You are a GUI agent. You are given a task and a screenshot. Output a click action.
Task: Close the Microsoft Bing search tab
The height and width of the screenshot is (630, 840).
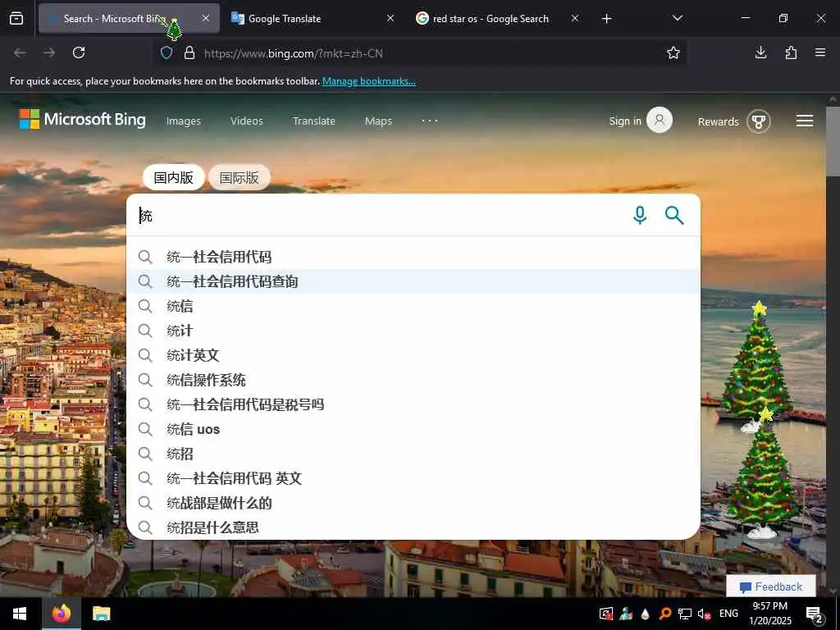[x=206, y=19]
